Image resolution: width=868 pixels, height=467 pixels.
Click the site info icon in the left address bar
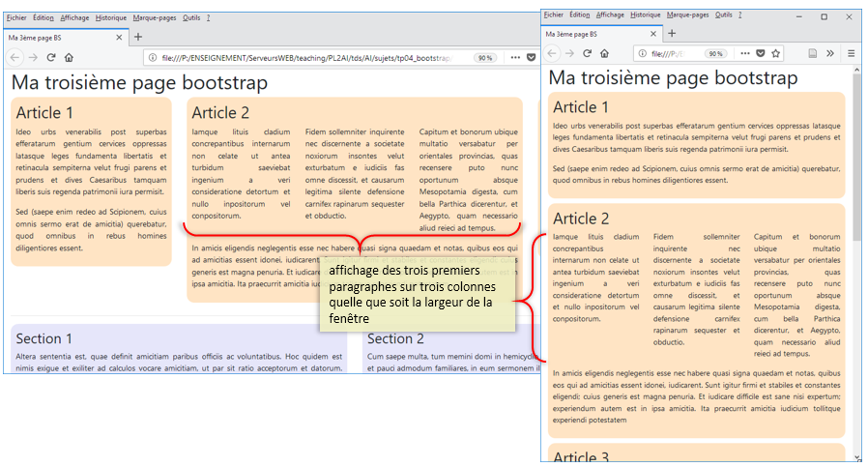pos(152,58)
